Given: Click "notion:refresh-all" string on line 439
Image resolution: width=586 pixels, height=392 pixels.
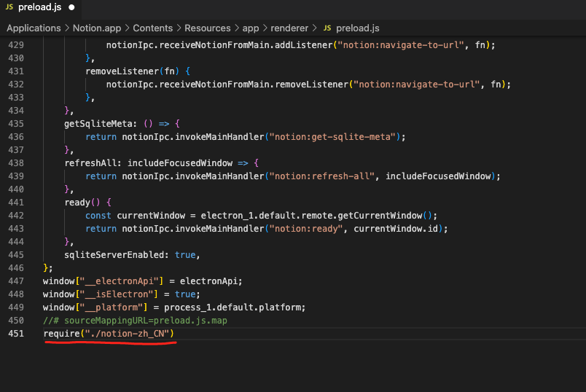Looking at the screenshot, I should pyautogui.click(x=321, y=176).
